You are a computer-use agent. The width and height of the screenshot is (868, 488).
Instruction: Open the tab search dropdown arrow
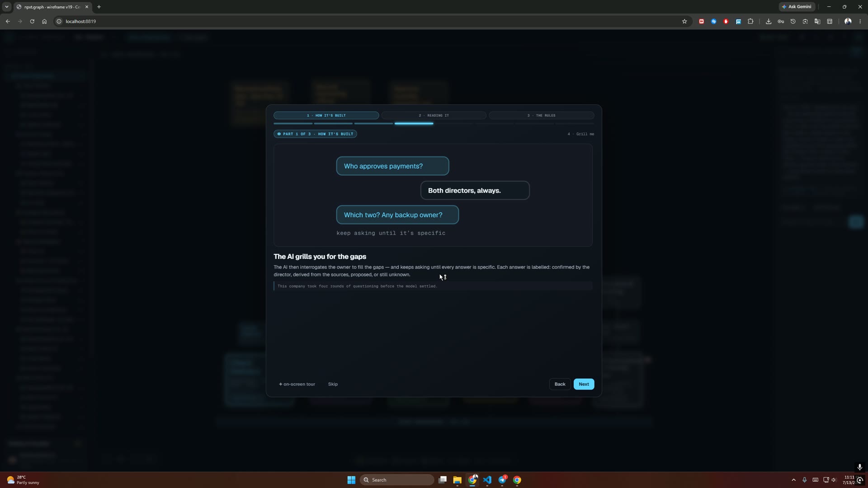[x=7, y=7]
